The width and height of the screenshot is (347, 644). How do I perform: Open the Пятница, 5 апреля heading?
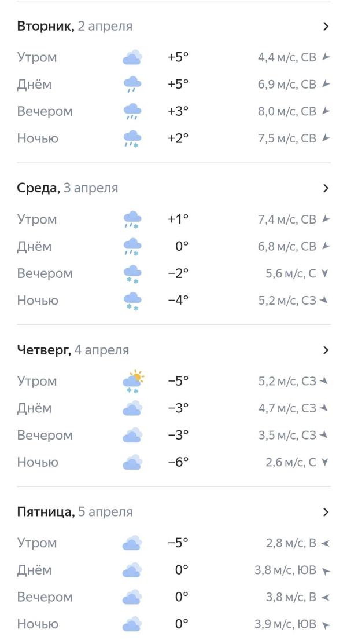click(75, 512)
